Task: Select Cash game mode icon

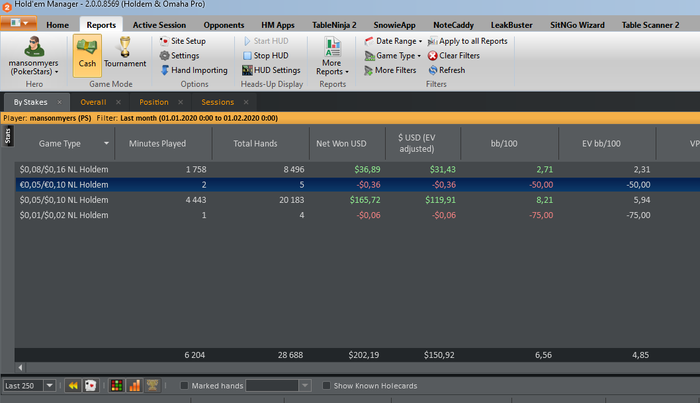Action: tap(87, 55)
